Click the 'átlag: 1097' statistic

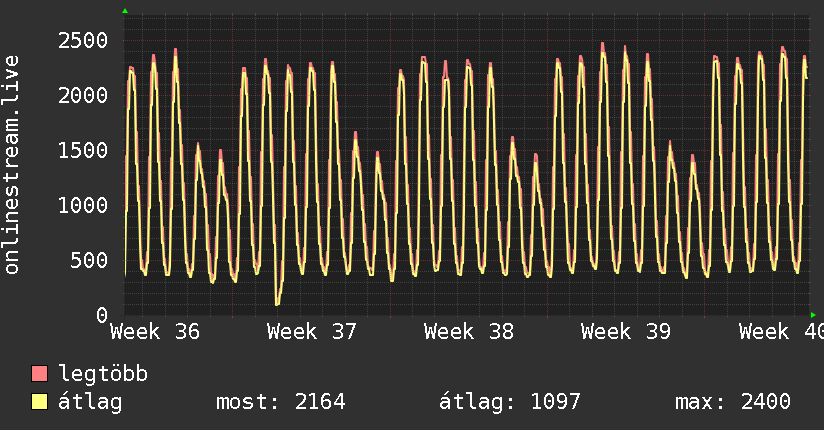point(510,402)
